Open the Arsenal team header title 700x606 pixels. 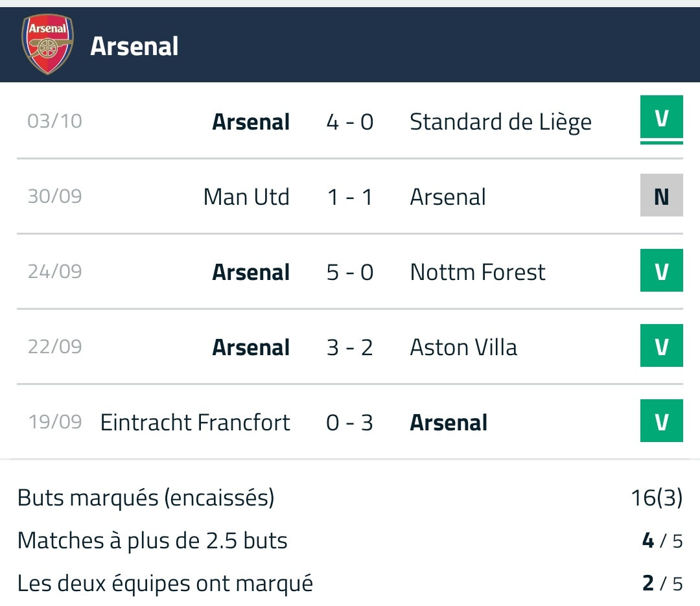(134, 46)
